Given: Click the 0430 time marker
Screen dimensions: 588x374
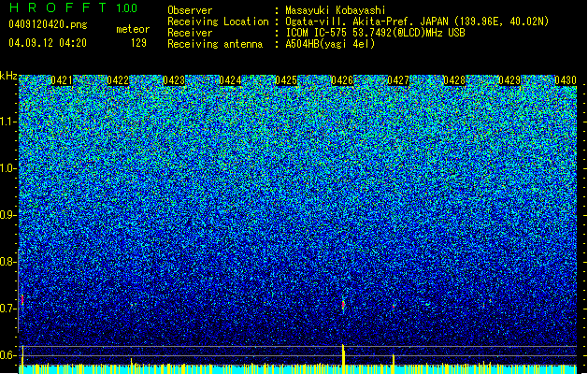Looking at the screenshot, I should point(566,80).
